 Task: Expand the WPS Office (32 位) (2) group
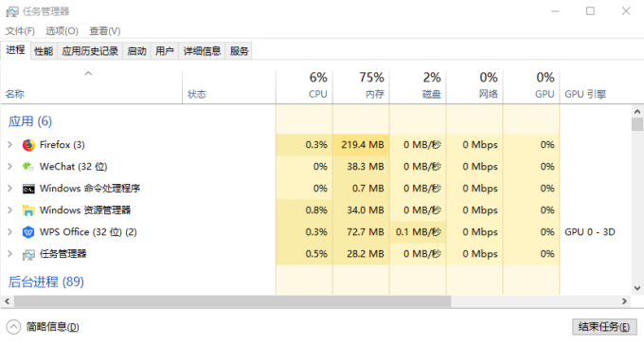pyautogui.click(x=9, y=231)
